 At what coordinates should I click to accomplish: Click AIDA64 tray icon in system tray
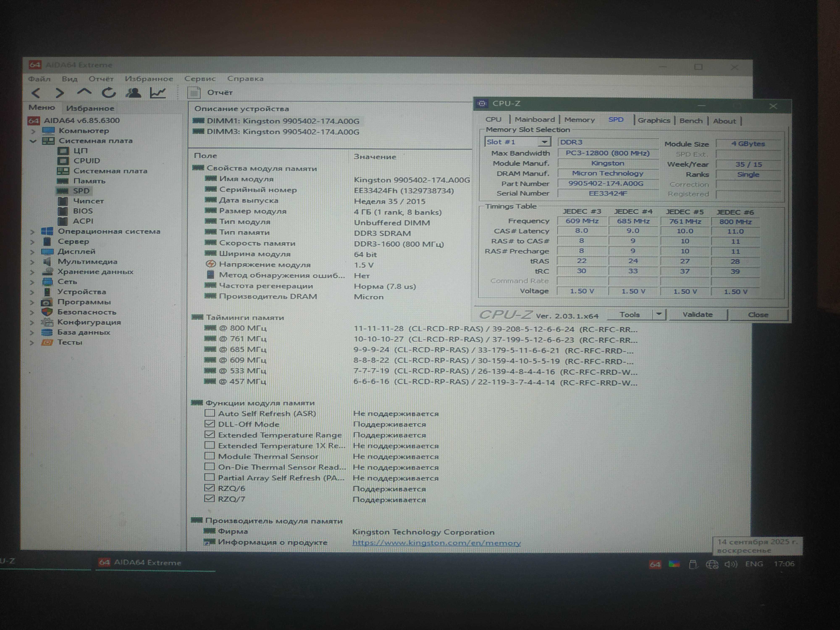tap(655, 564)
